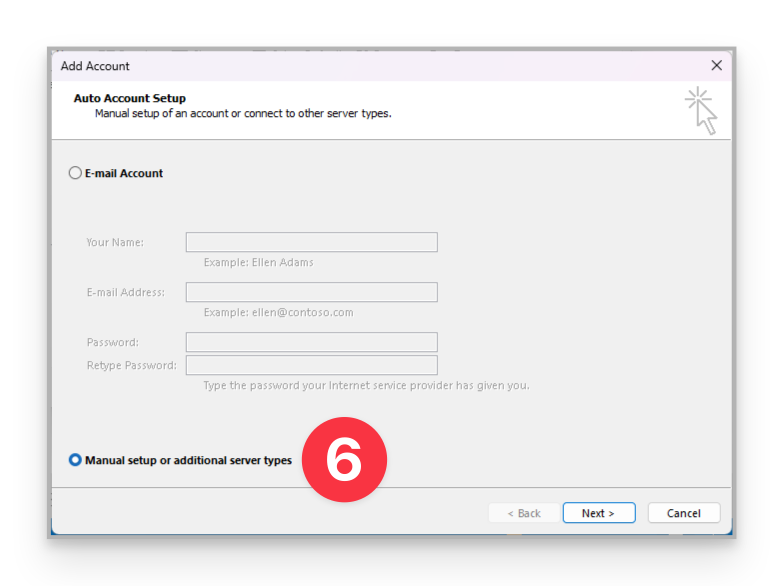Click into the E-mail Address field

click(x=311, y=292)
